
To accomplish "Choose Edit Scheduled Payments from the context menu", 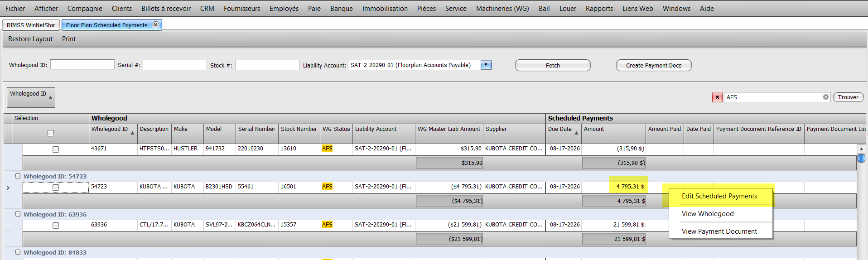I will point(719,196).
